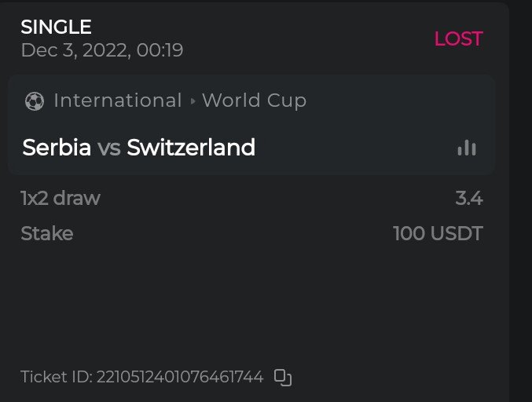Viewport: 532px width, 402px height.
Task: Go to the World Cup league link
Action: click(x=254, y=101)
